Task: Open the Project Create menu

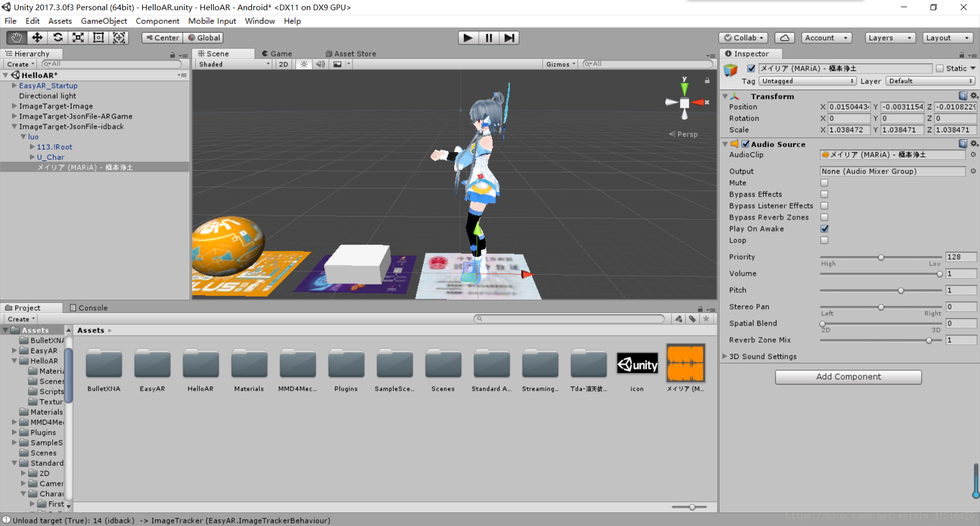Action: point(21,319)
